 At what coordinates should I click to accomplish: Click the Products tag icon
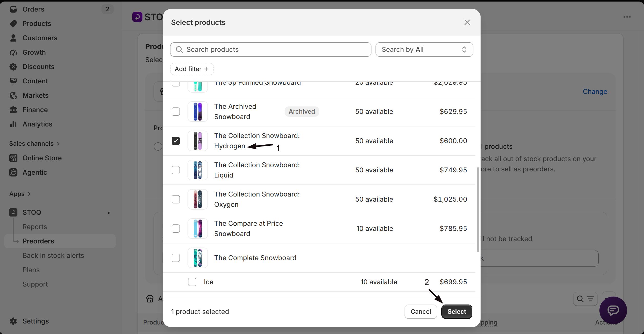[x=13, y=24]
